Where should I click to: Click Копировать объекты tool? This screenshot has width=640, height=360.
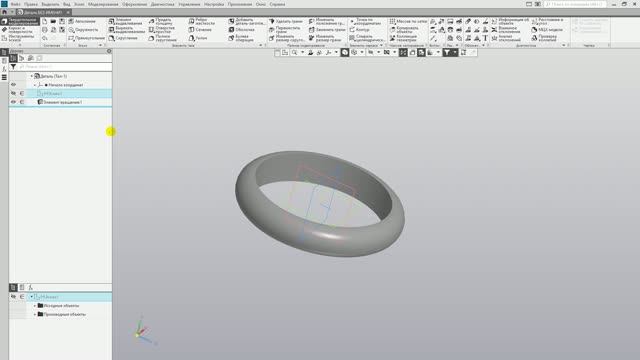[x=404, y=30]
